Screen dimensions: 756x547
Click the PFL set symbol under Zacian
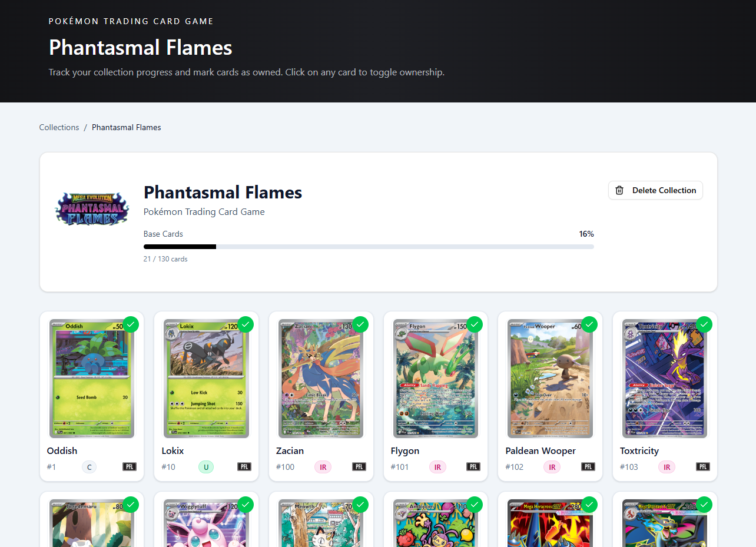tap(358, 466)
